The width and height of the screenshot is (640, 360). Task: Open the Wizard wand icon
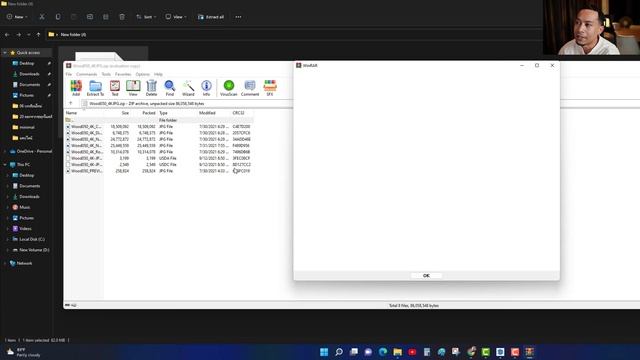188,88
